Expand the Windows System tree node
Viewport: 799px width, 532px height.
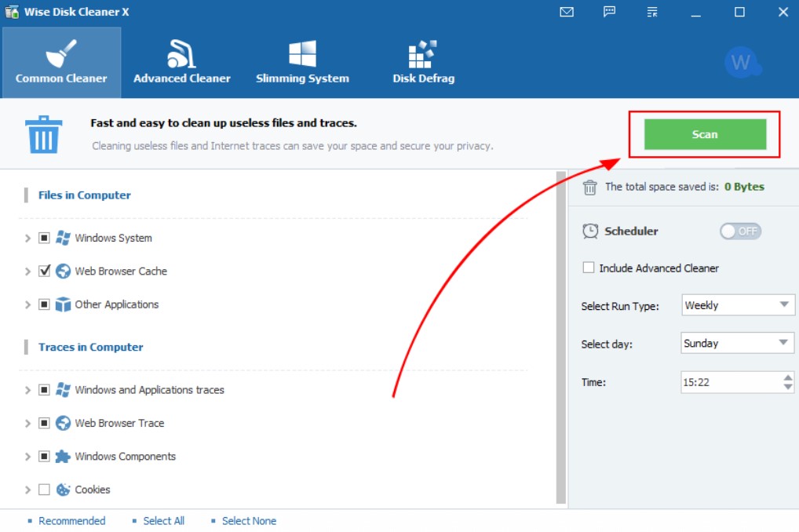point(27,238)
